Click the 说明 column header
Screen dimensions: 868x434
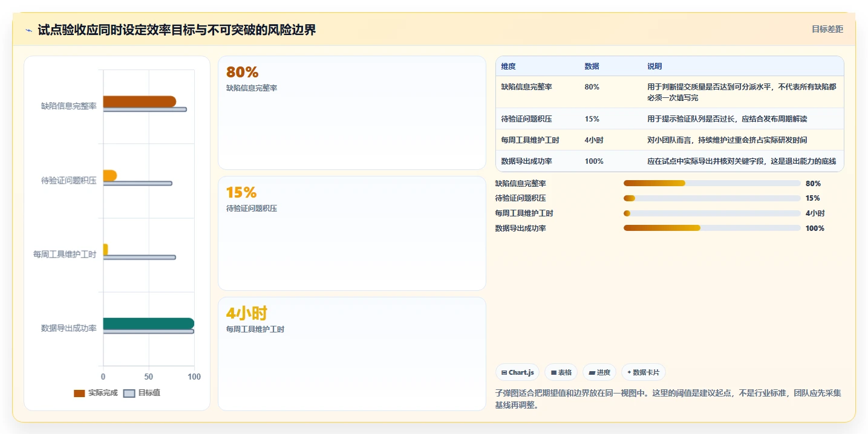tap(654, 66)
